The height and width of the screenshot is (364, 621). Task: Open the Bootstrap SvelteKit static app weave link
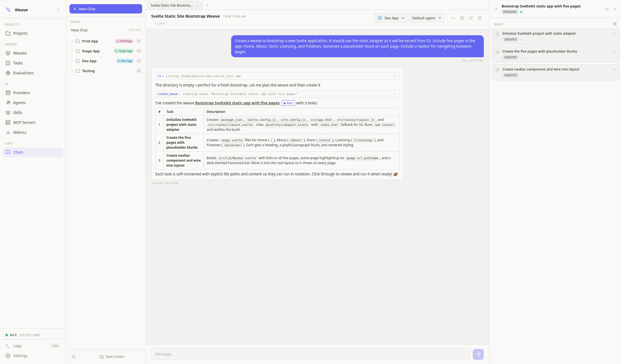pos(237,103)
